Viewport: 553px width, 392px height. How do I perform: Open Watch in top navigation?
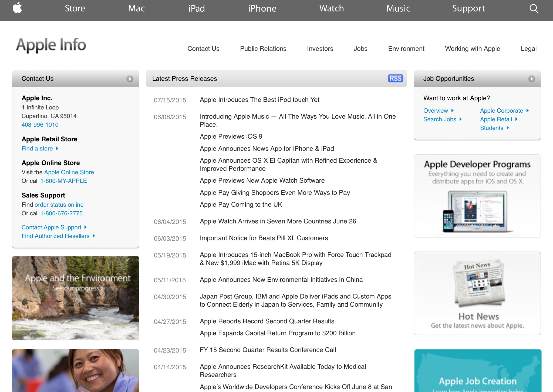tap(332, 8)
